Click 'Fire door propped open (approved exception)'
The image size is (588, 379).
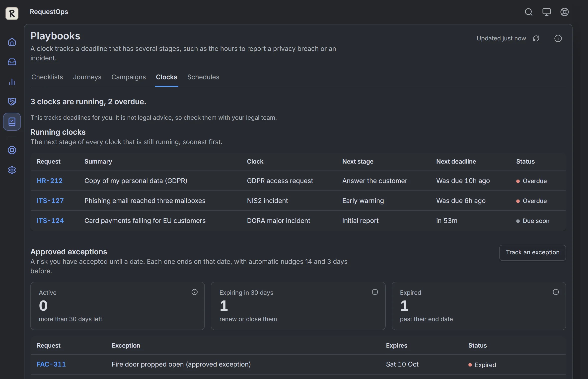tap(181, 364)
